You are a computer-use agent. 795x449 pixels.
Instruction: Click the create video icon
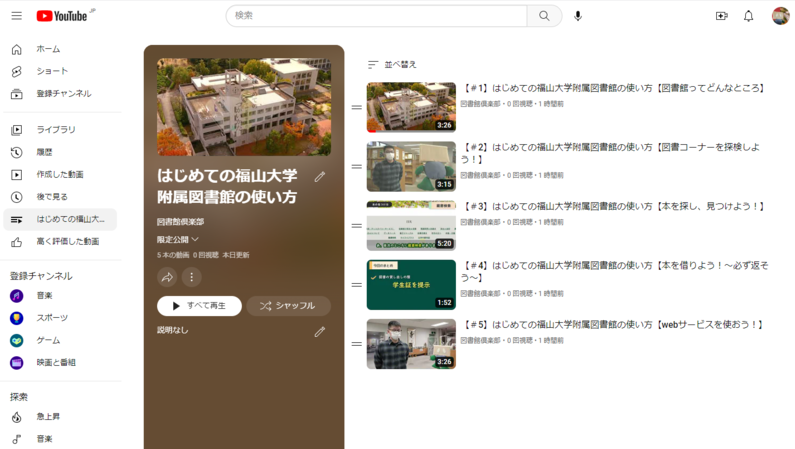point(721,16)
